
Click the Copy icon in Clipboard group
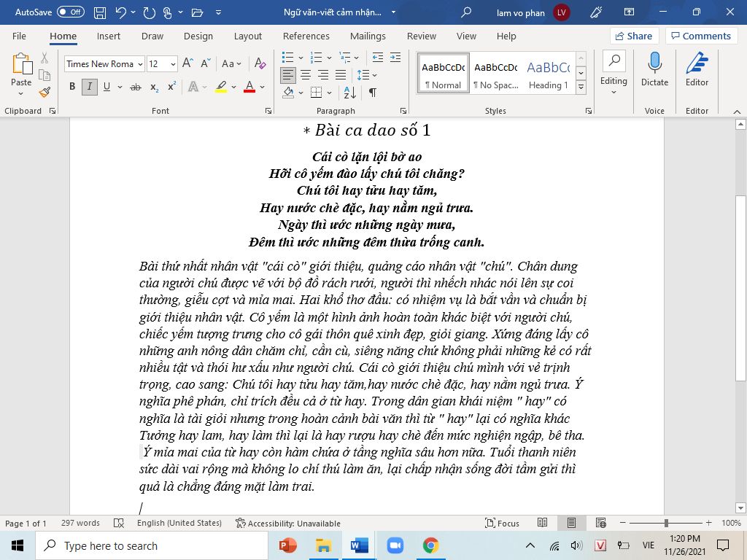click(x=44, y=75)
